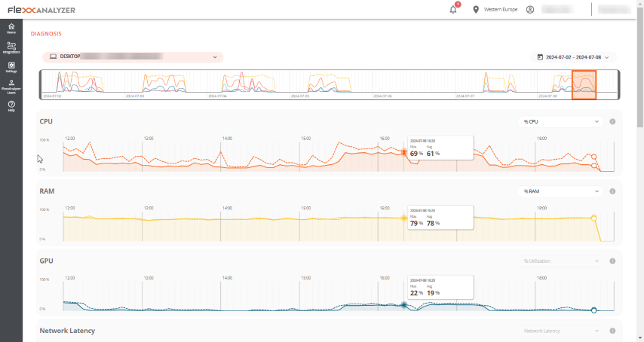Click the FlexxAnalyzer logo

pyautogui.click(x=41, y=10)
